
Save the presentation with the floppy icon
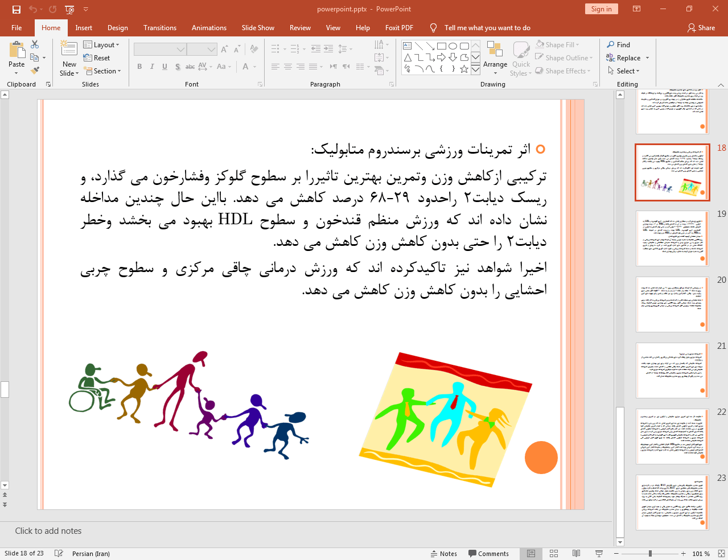point(17,9)
